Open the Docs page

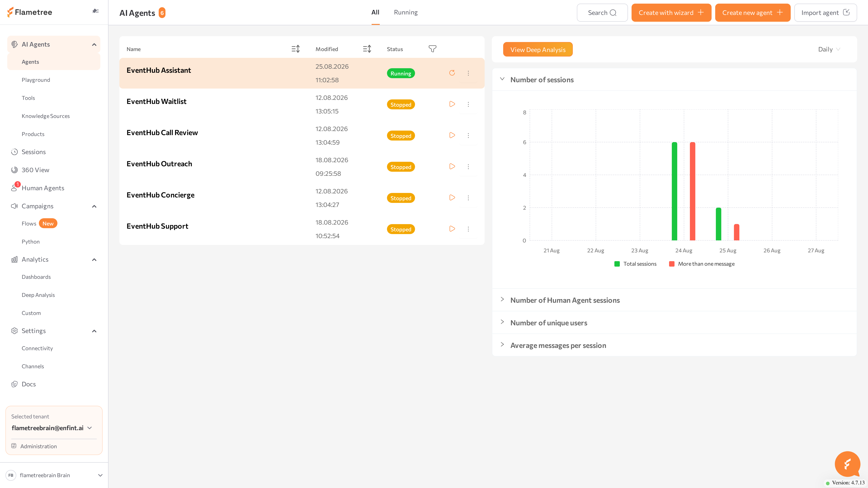tap(29, 384)
